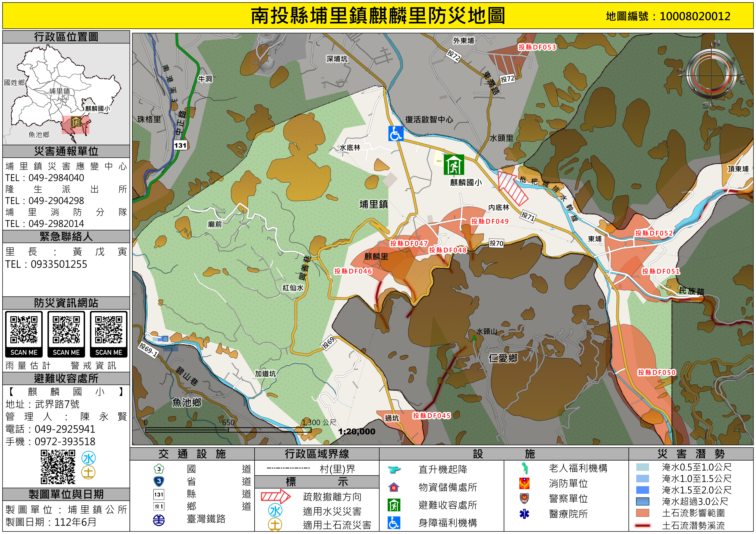The image size is (756, 534).
Task: Click the fire department emblem in the legend
Action: (524, 483)
